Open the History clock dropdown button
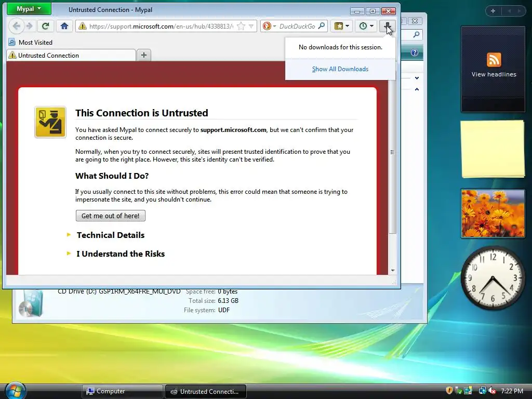 point(366,26)
